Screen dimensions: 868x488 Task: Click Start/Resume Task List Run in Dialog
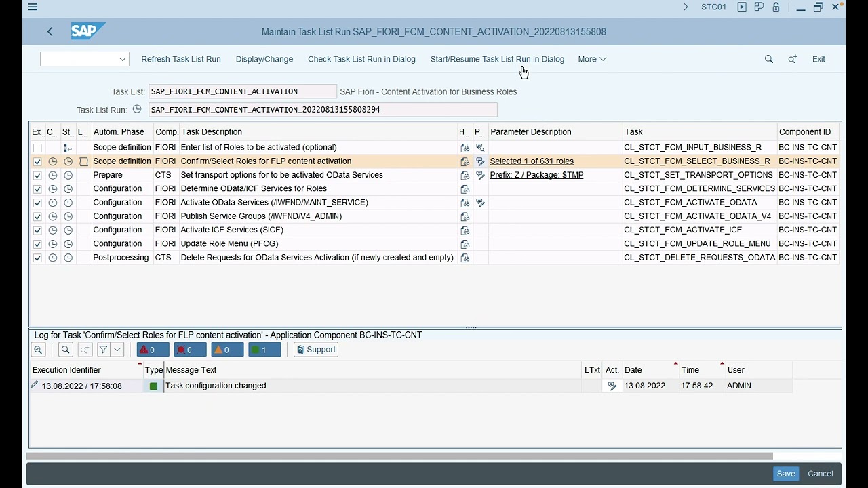tap(497, 59)
